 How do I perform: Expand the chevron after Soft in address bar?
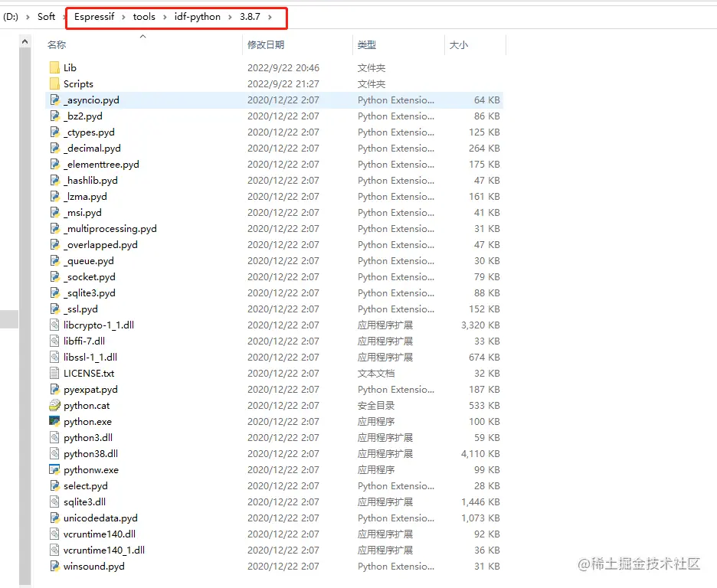(64, 17)
